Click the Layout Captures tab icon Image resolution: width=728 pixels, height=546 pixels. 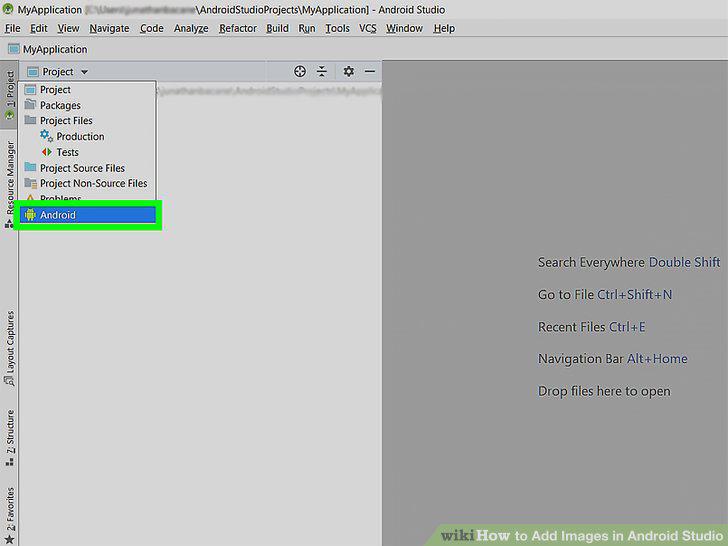[9, 381]
